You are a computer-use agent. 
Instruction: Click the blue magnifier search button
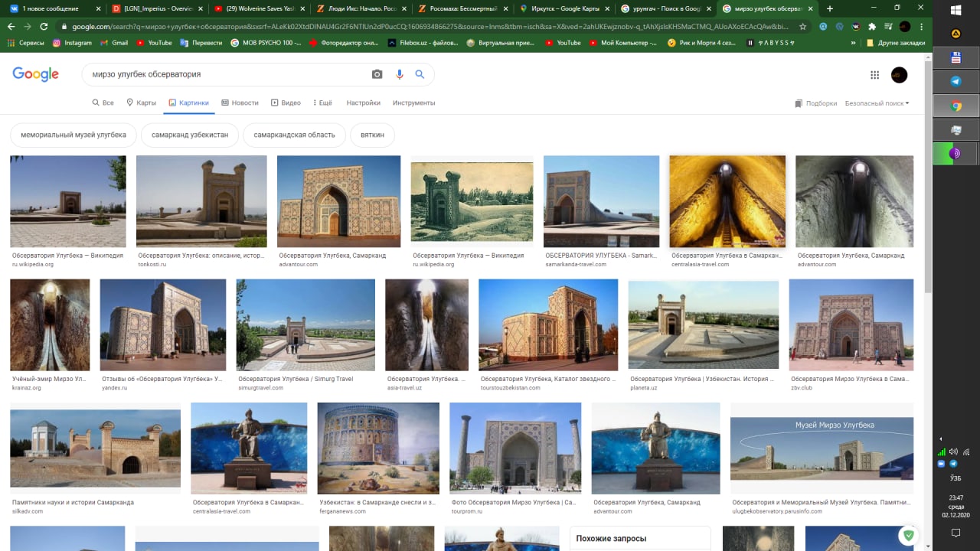[x=420, y=74]
